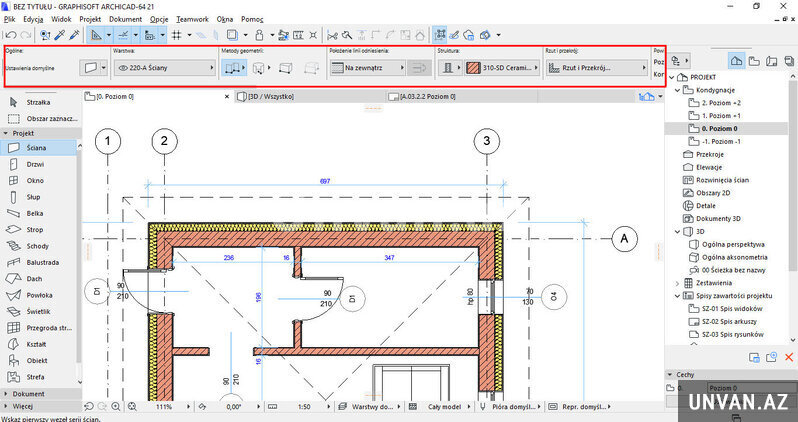Image resolution: width=798 pixels, height=422 pixels.
Task: Switch navigator to View Map folder icon
Action: (754, 61)
